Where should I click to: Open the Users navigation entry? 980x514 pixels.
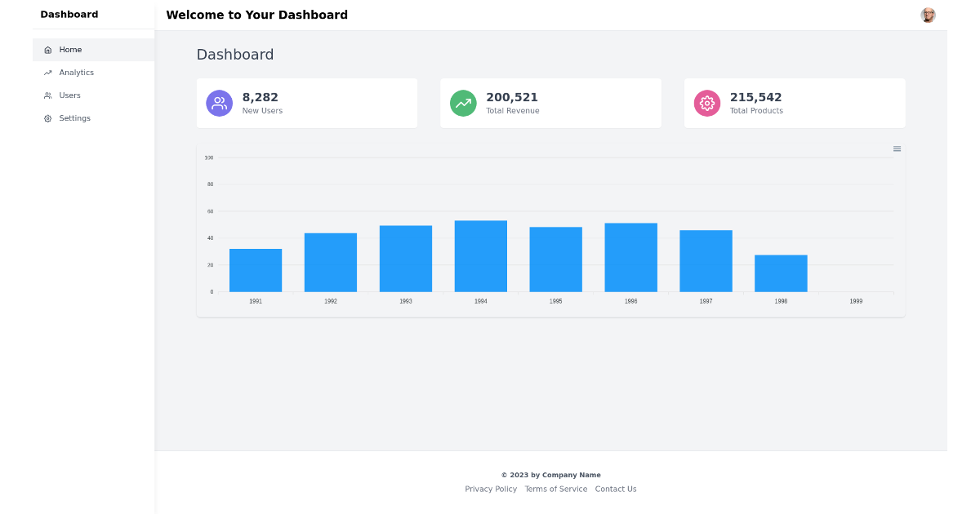coord(68,95)
